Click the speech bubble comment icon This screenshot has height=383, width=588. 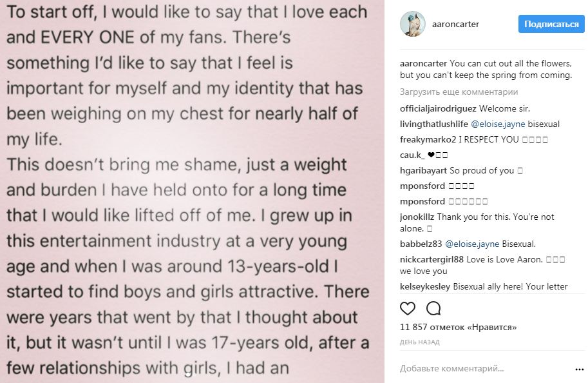[433, 308]
